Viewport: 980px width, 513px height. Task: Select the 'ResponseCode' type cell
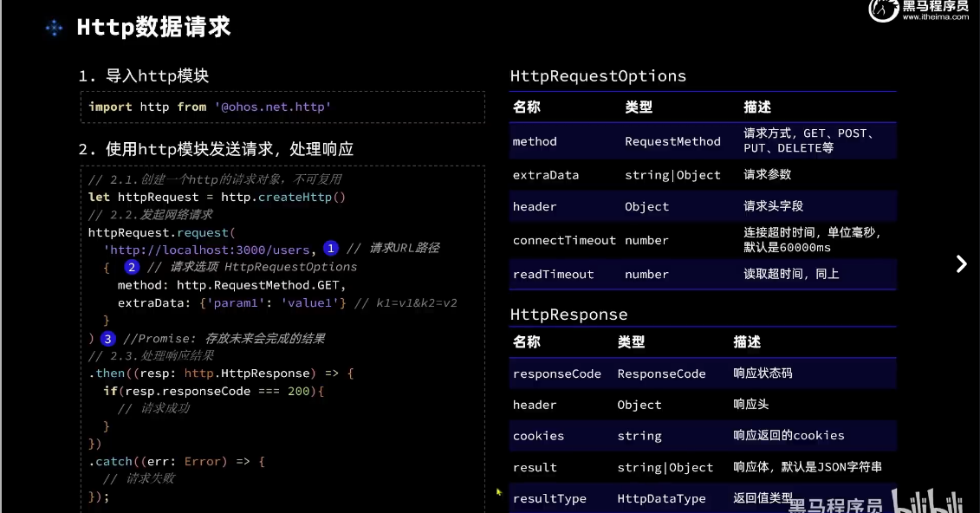coord(661,373)
